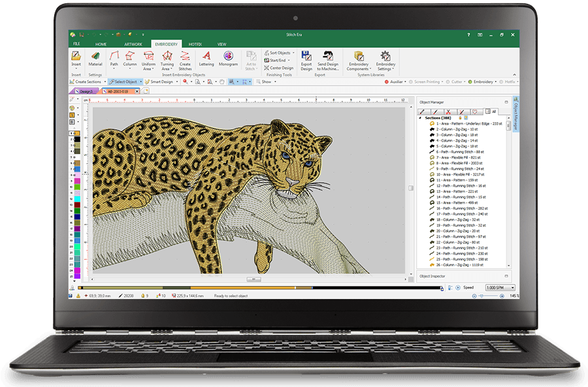Open the Material settings

(x=95, y=59)
